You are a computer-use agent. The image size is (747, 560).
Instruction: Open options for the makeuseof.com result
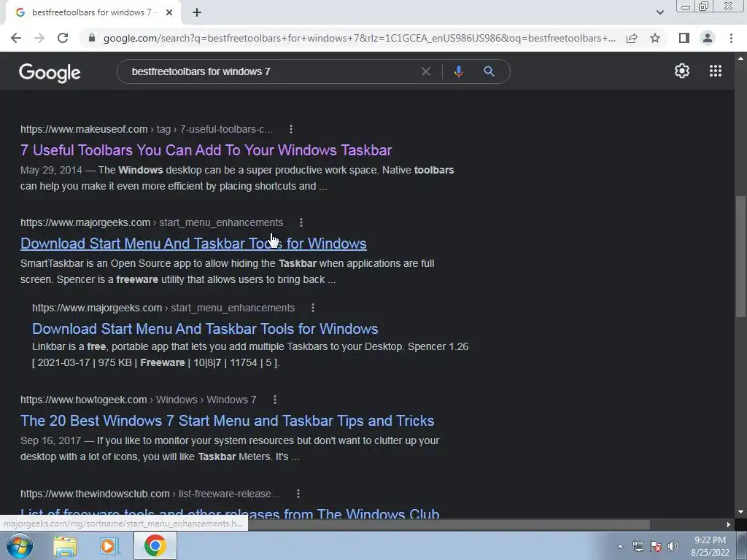pyautogui.click(x=291, y=129)
